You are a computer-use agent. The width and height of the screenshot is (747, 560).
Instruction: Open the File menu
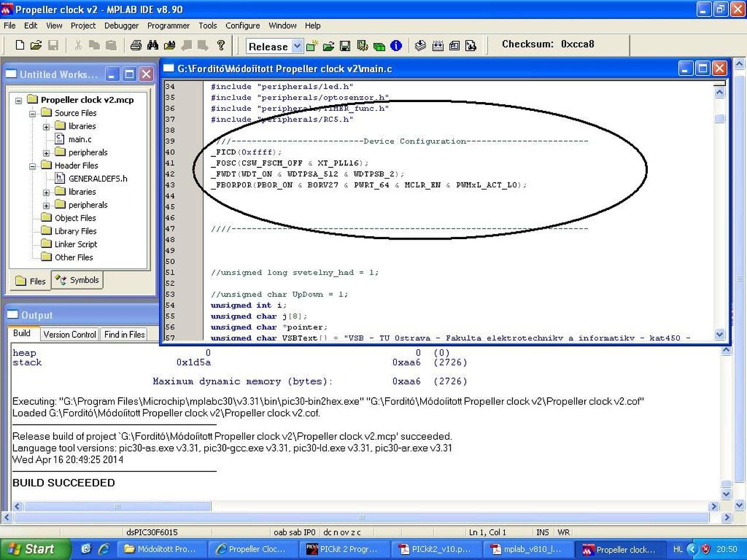click(x=10, y=26)
